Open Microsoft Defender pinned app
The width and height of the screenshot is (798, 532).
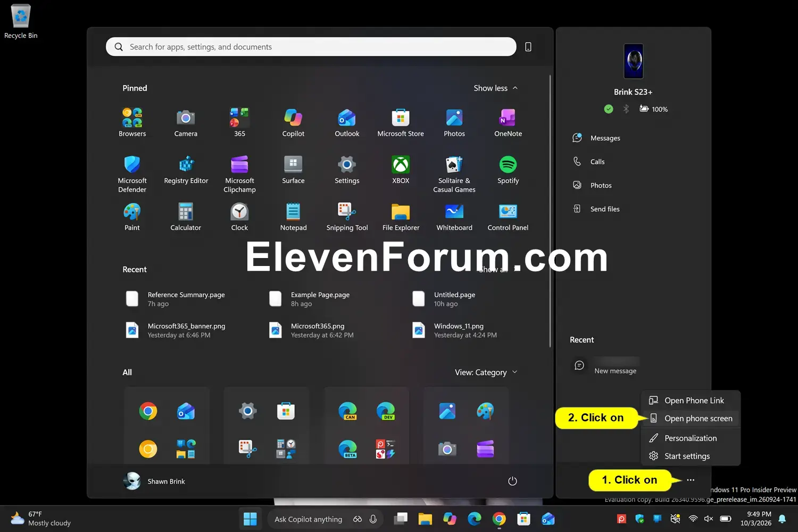pyautogui.click(x=132, y=174)
